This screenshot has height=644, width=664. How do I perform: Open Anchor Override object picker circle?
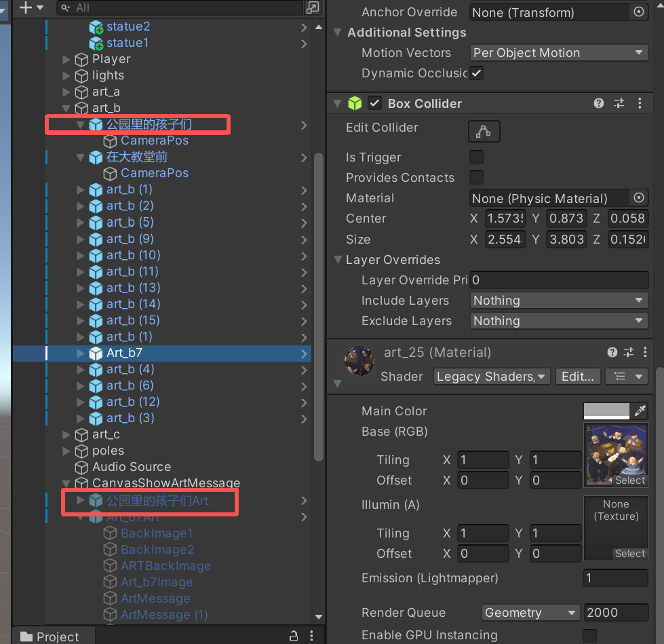(x=639, y=12)
